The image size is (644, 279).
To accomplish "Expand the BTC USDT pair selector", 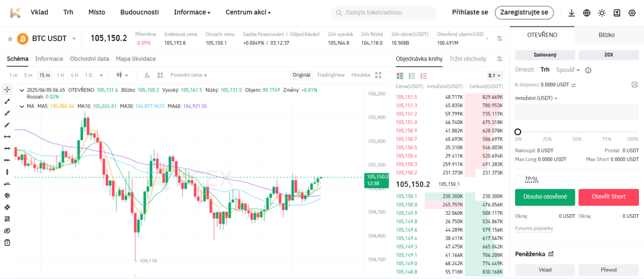I will coord(74,38).
